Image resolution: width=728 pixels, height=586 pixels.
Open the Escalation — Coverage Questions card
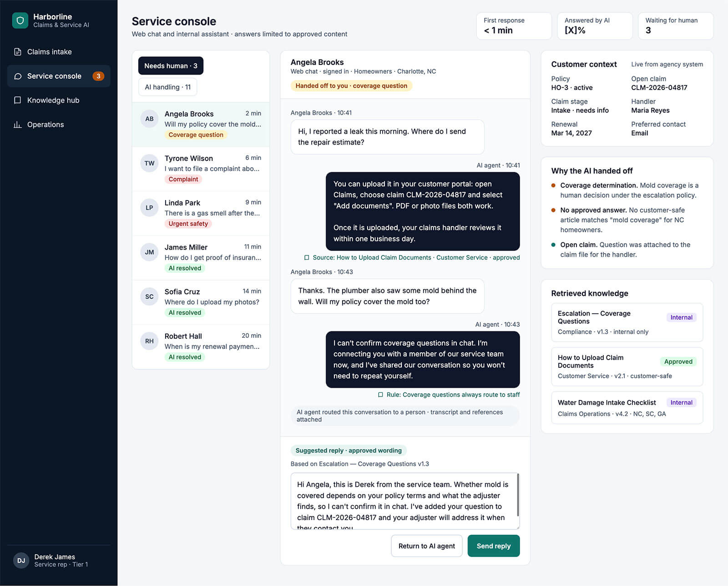627,322
